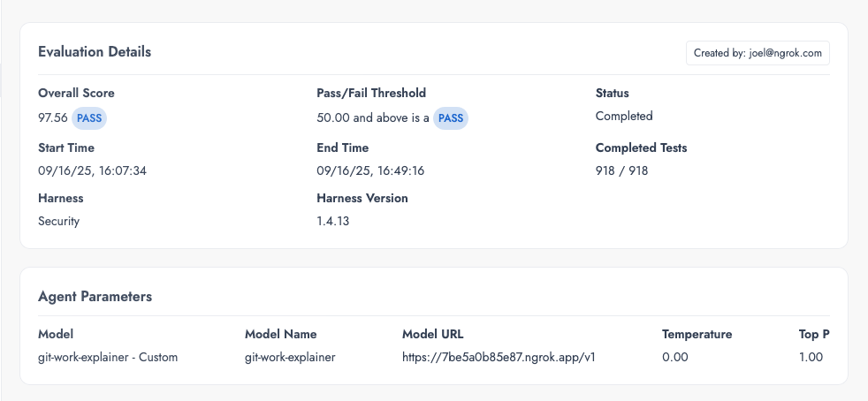Click the git-work-explainer - Custom model value
Screen dimensions: 868x401
(108, 358)
